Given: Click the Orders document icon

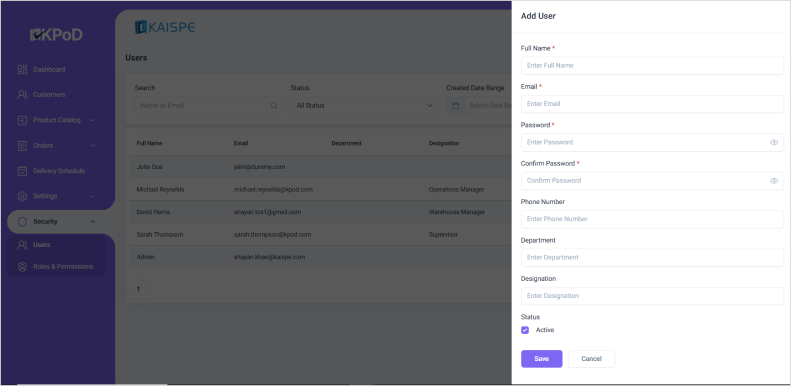Looking at the screenshot, I should pos(22,145).
